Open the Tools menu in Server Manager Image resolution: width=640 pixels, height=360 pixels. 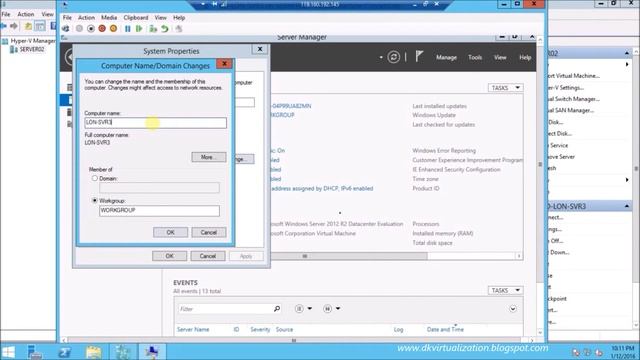(x=475, y=58)
